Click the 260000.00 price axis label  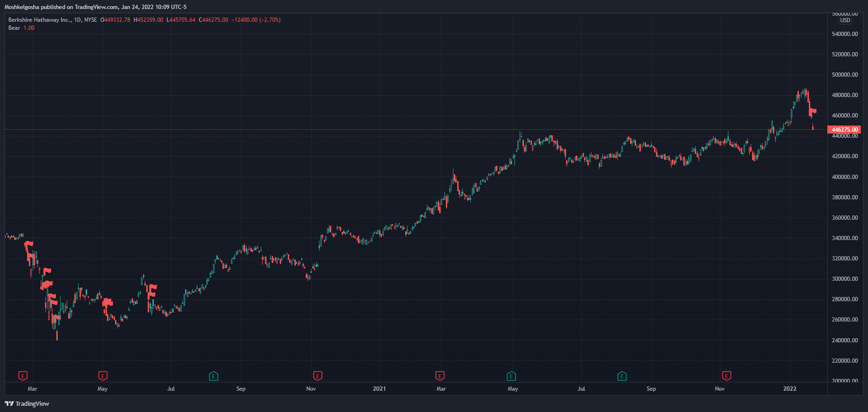click(x=845, y=320)
